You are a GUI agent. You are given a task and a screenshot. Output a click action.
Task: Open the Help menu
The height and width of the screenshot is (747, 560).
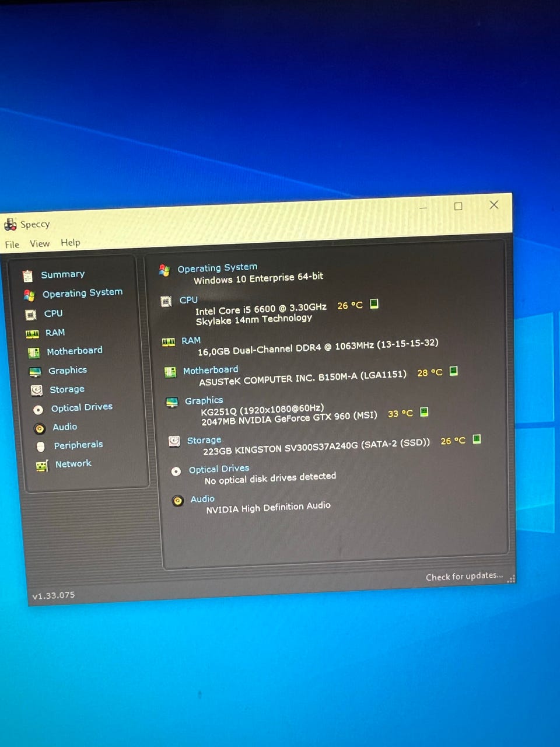[x=71, y=242]
